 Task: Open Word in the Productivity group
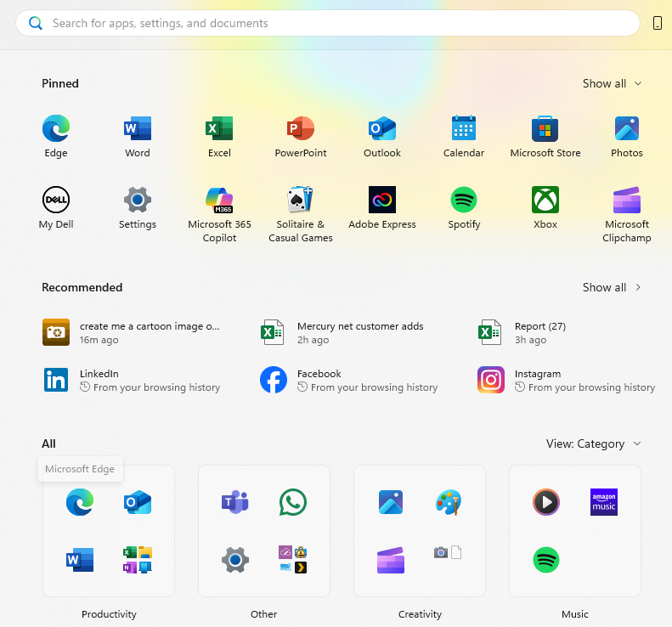click(x=80, y=560)
